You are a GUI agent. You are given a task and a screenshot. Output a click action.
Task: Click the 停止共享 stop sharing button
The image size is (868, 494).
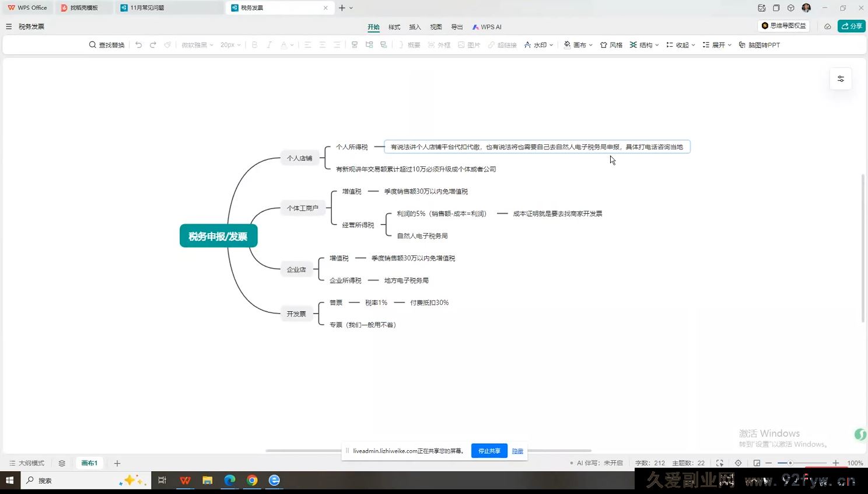tap(489, 451)
